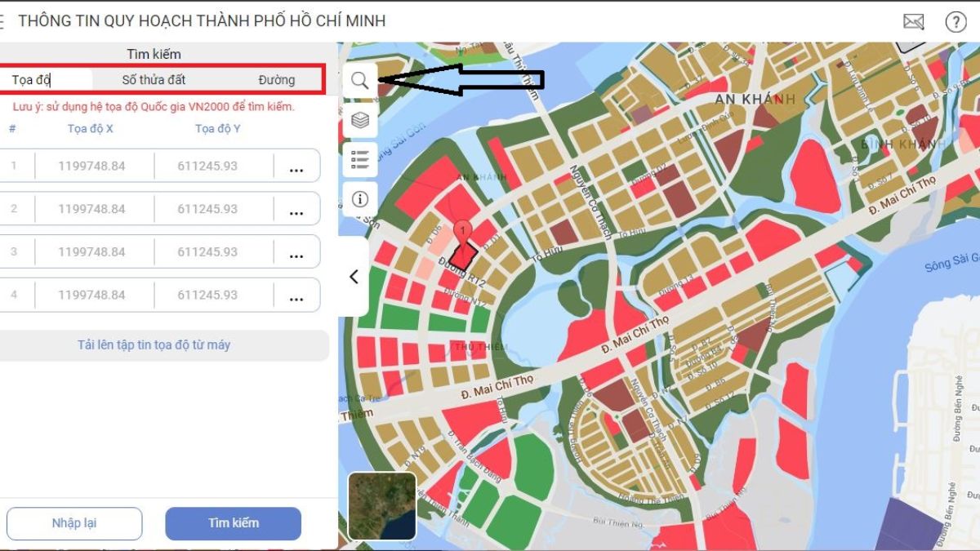
Task: Select the map search magnifier tool
Action: 359,81
